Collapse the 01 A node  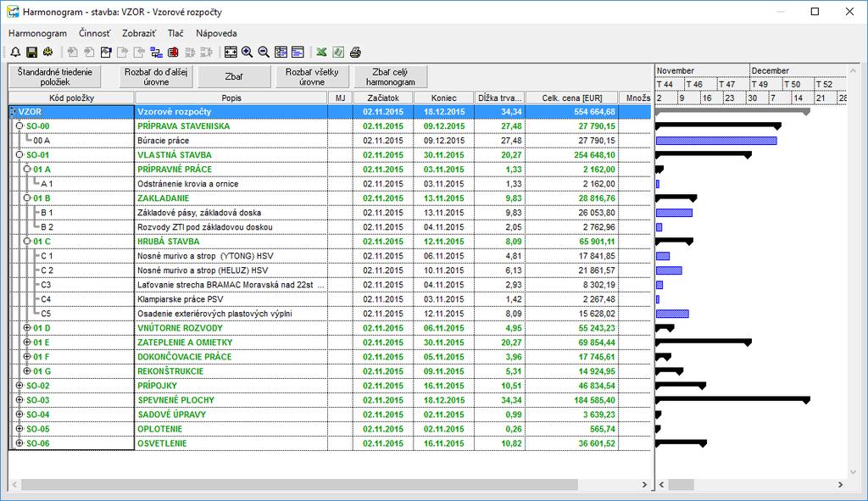(26, 170)
